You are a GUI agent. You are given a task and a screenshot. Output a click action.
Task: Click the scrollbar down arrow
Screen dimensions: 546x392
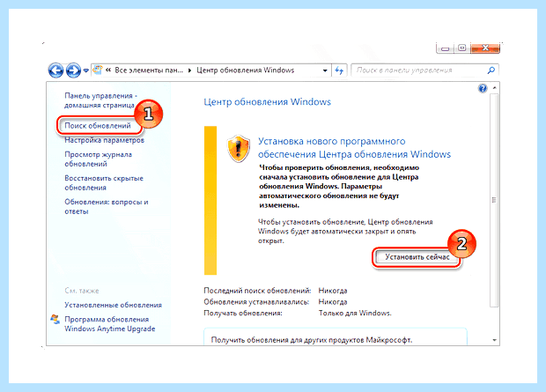point(494,340)
